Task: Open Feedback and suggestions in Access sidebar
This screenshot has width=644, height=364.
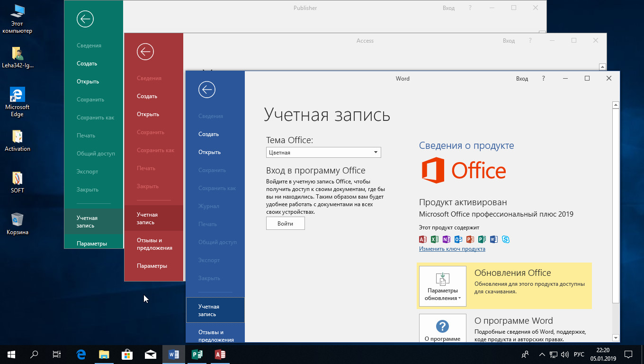Action: click(154, 244)
